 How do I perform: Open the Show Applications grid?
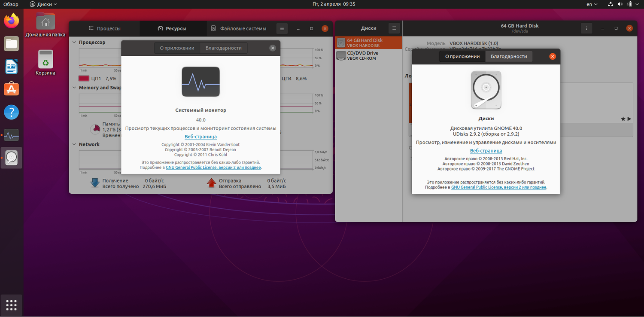[x=11, y=305]
